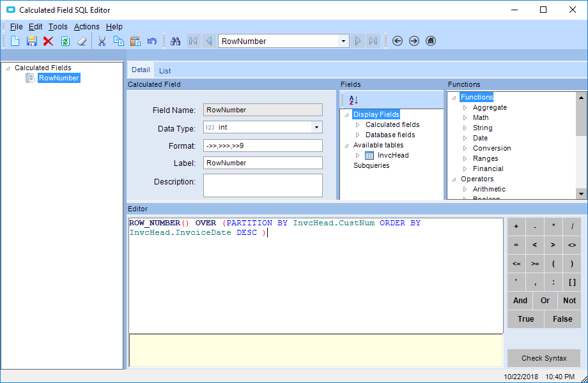Insert the And operator

click(x=520, y=300)
